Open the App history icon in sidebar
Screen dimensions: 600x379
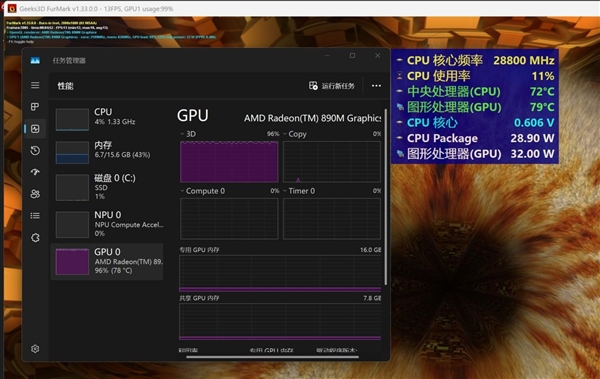[x=35, y=150]
